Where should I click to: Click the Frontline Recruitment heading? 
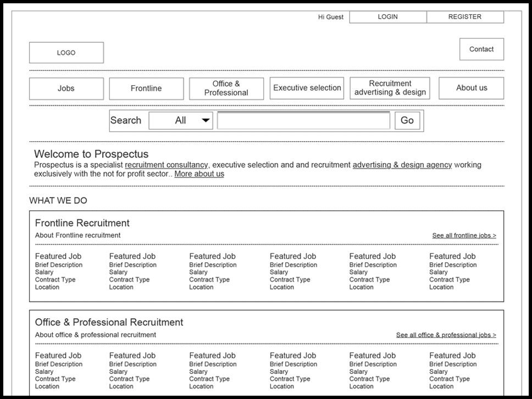tap(82, 223)
